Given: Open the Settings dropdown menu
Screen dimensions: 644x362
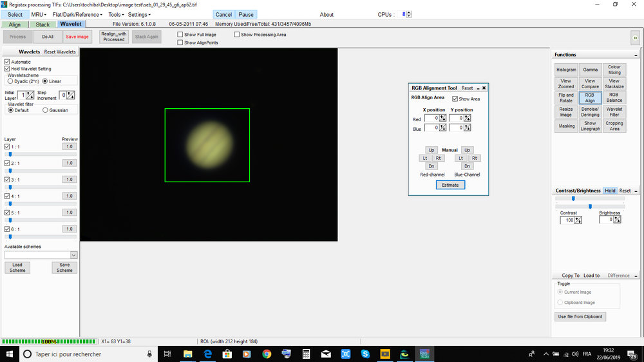Looking at the screenshot, I should [x=139, y=14].
